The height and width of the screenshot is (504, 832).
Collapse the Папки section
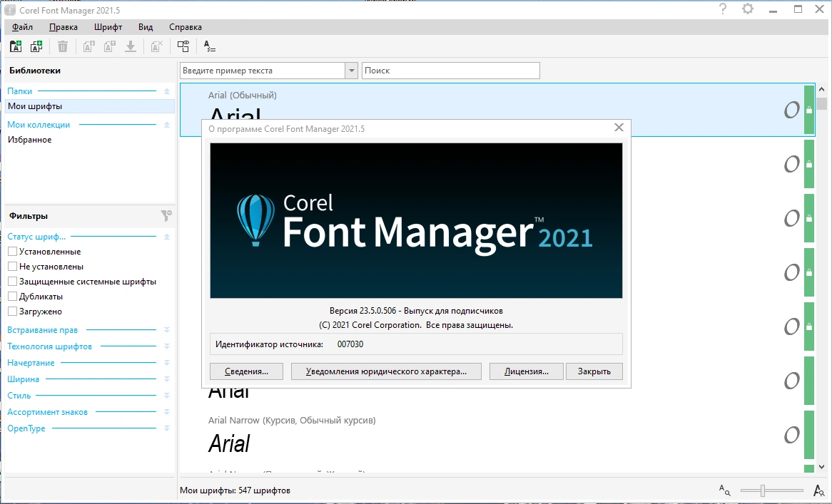point(166,91)
